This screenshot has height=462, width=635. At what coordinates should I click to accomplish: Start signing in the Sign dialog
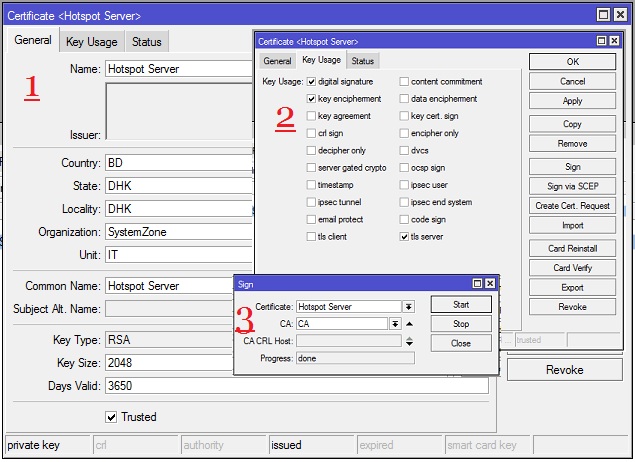click(461, 304)
